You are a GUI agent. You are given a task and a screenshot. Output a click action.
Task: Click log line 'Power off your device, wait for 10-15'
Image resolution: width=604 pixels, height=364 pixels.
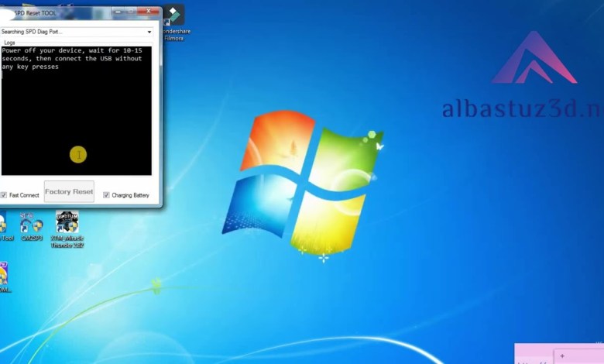coord(72,50)
